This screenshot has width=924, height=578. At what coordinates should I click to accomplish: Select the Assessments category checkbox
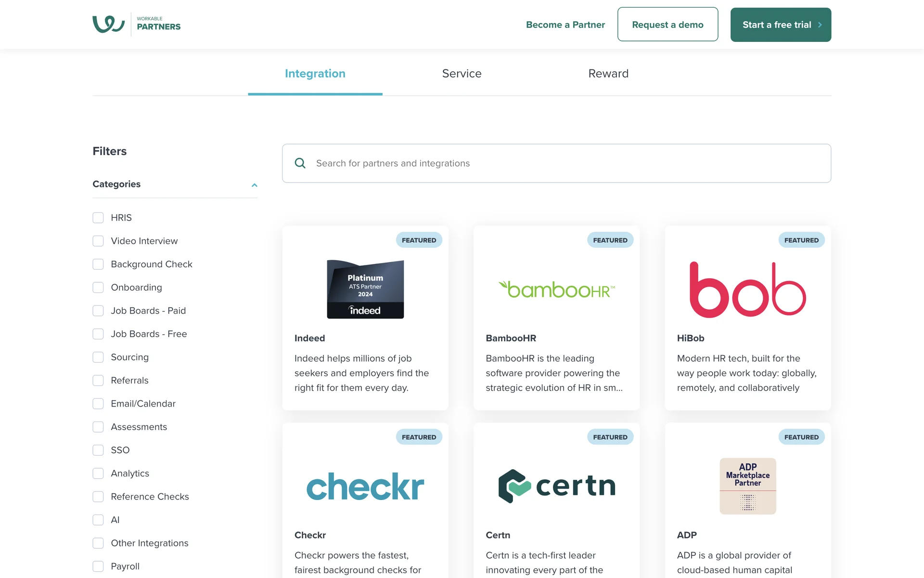pos(98,427)
